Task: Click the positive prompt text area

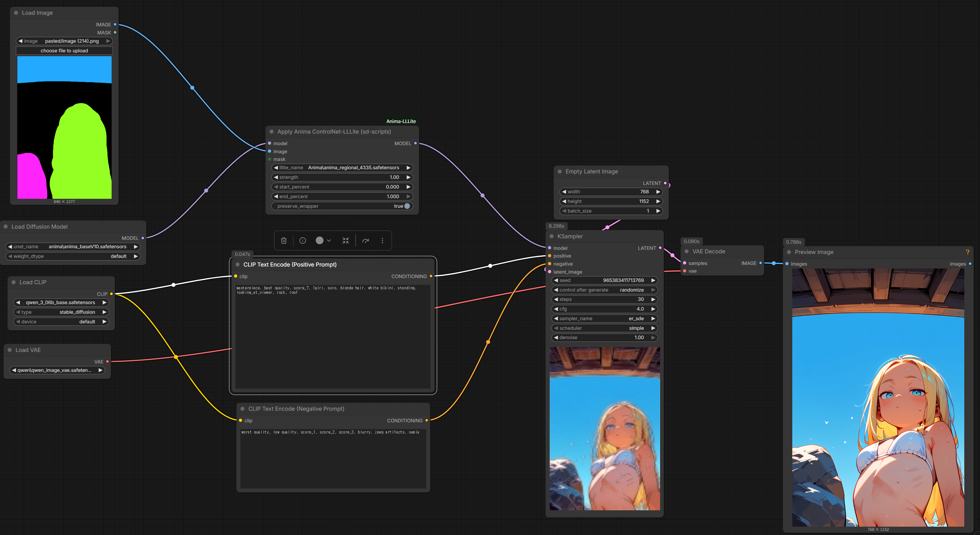Action: 333,336
